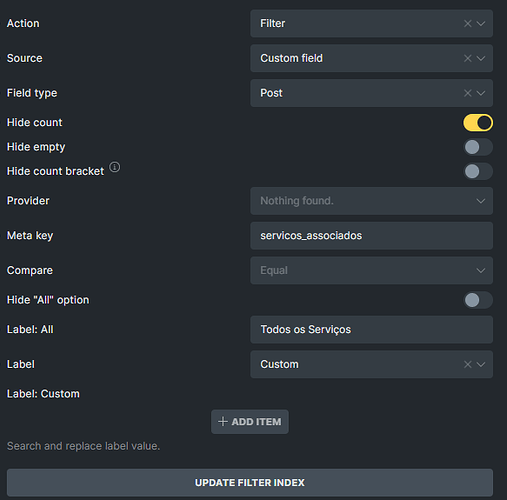Click the Meta key field servicos_associados
The image size is (507, 500).
pyautogui.click(x=371, y=236)
